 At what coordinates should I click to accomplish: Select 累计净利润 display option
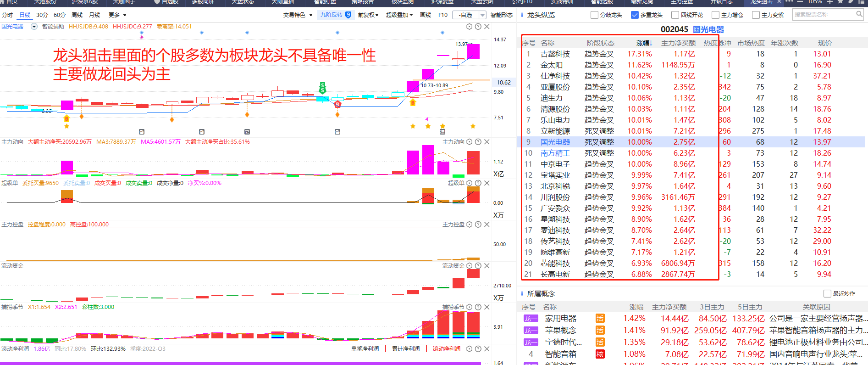pyautogui.click(x=405, y=349)
